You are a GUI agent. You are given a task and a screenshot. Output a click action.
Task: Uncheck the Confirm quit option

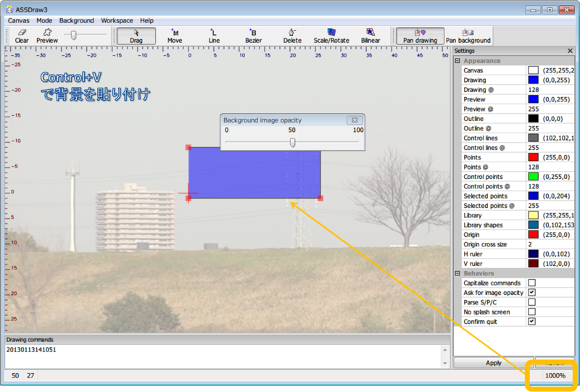[531, 322]
